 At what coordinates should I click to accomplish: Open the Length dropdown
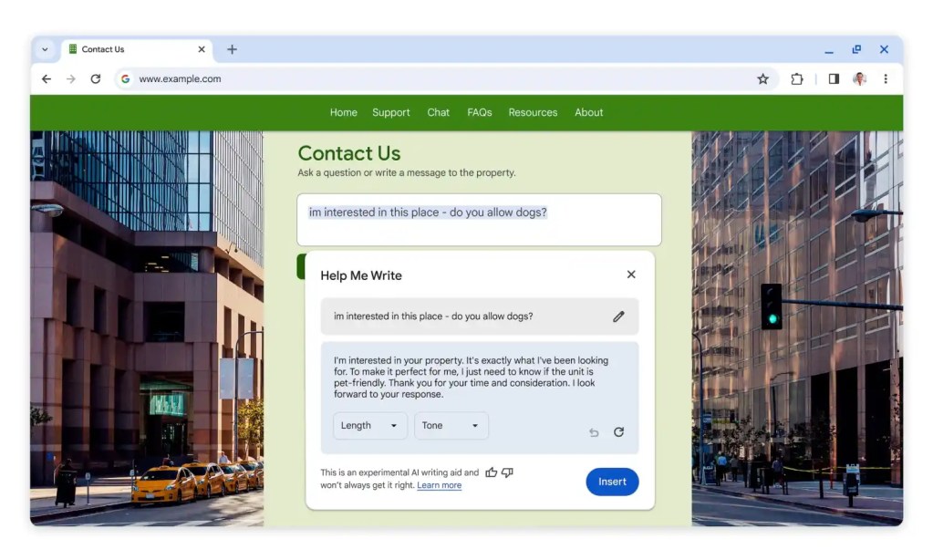pos(369,425)
